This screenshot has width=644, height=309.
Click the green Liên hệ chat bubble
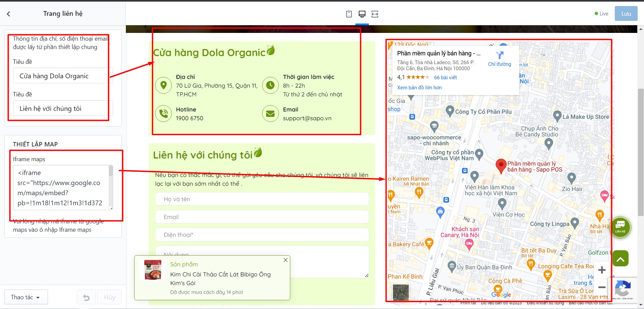(x=620, y=227)
